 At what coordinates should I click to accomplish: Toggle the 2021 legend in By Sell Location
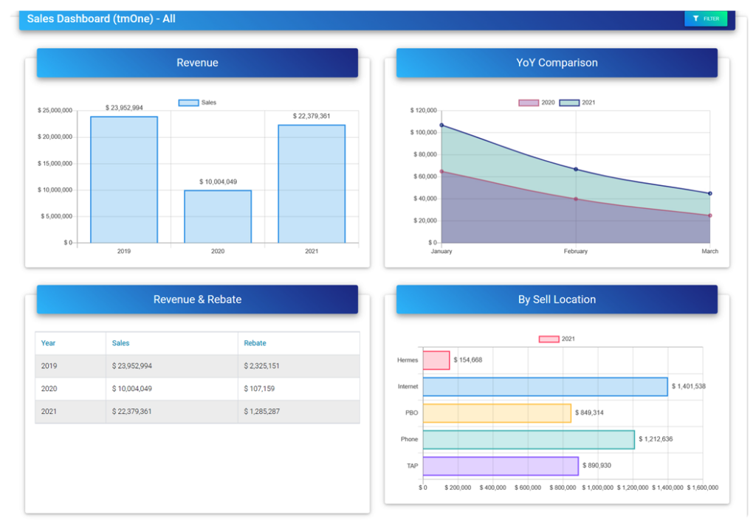(549, 339)
